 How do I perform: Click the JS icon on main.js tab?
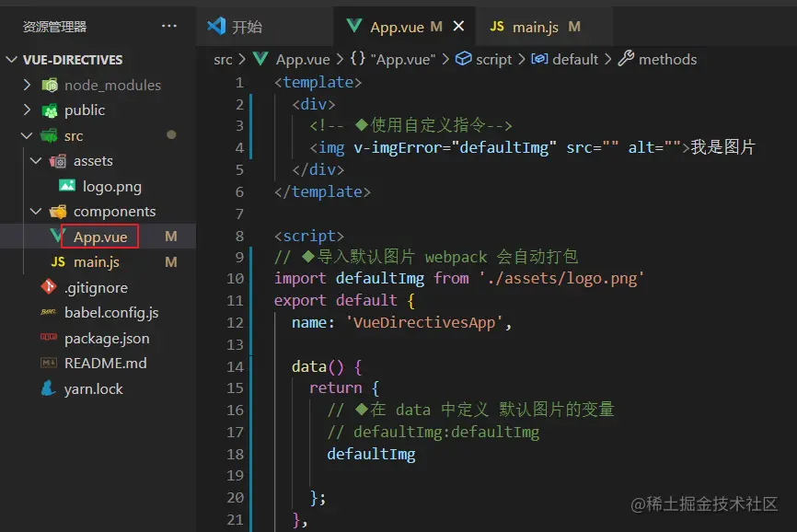point(497,26)
